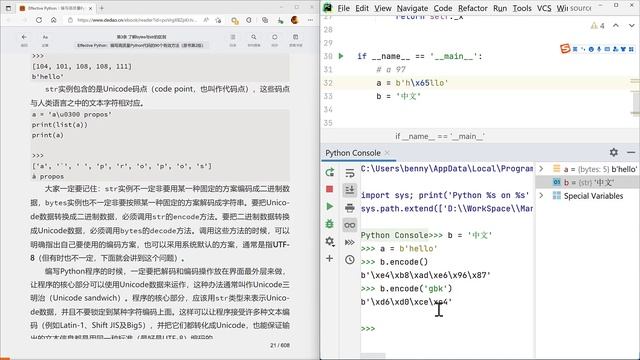Click PyCharm app icon in title bar
Image resolution: width=640 pixels, height=360 pixels.
pos(328,8)
